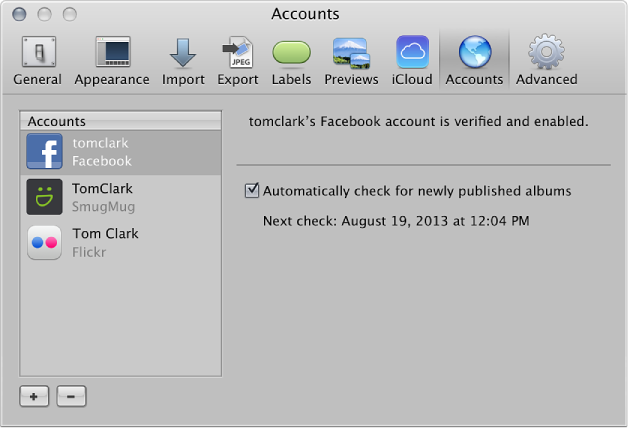Minimize the Accounts window

coord(44,14)
